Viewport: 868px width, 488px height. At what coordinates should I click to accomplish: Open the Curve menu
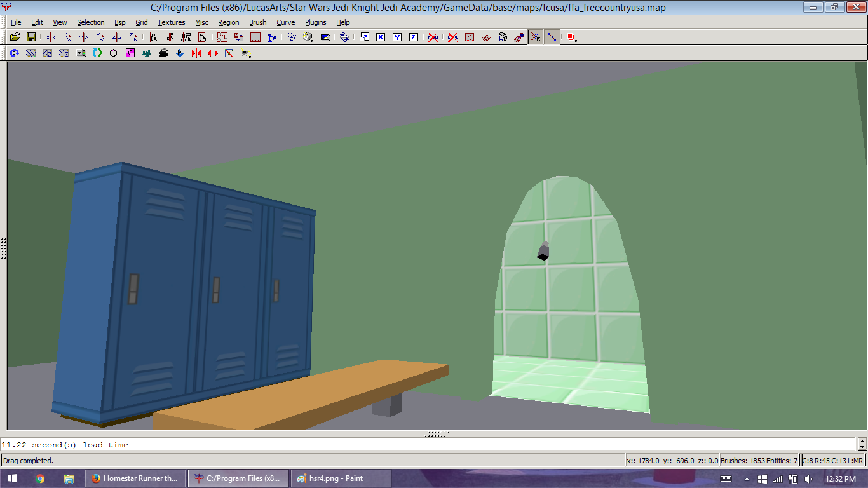286,22
